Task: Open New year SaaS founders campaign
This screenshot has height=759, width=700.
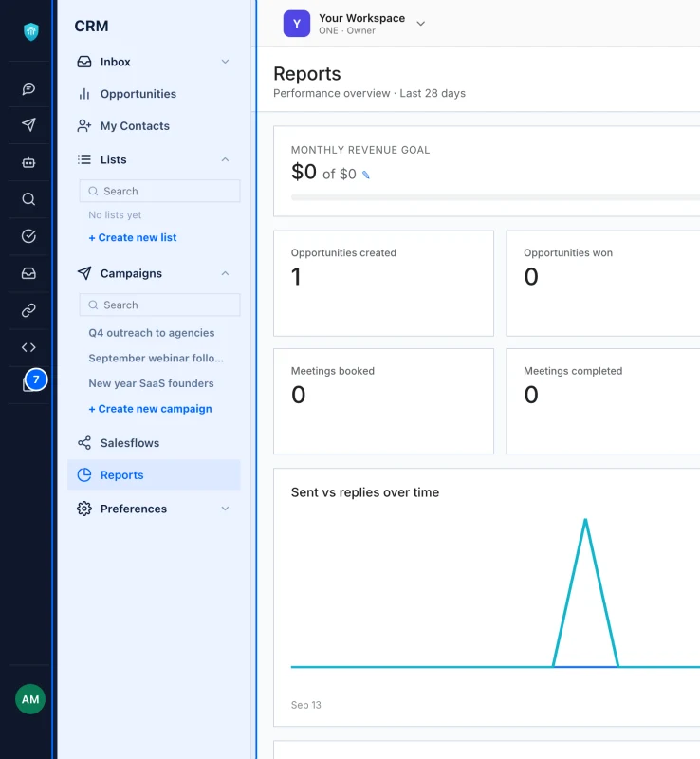Action: pos(151,383)
